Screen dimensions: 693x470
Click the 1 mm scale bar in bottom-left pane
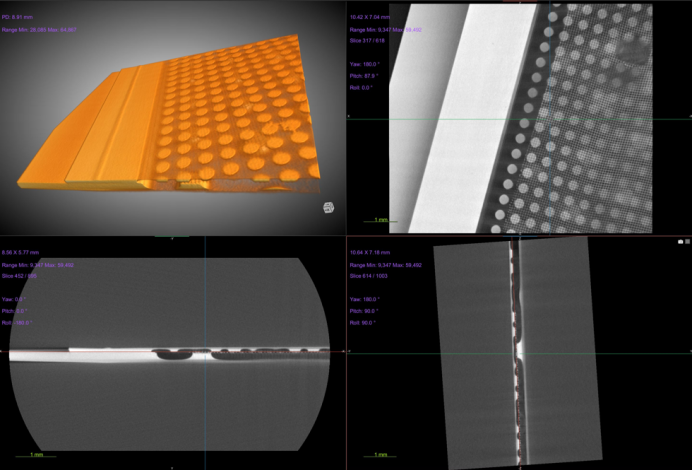coord(35,457)
